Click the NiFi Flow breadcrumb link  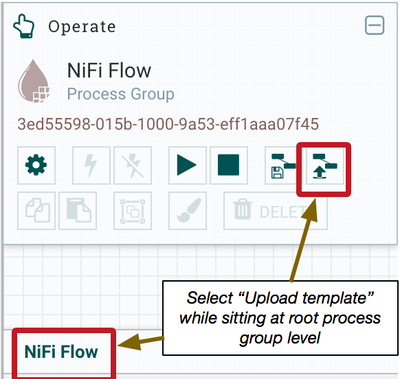(x=61, y=352)
